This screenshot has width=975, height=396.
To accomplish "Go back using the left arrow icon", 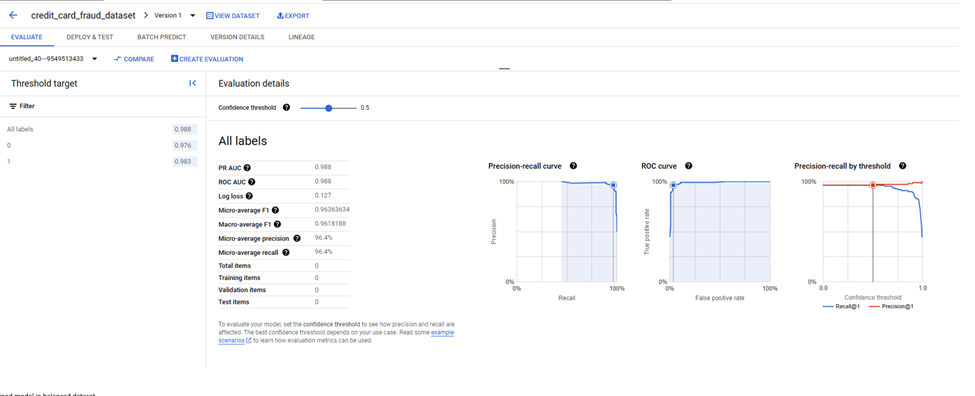I will pyautogui.click(x=13, y=16).
